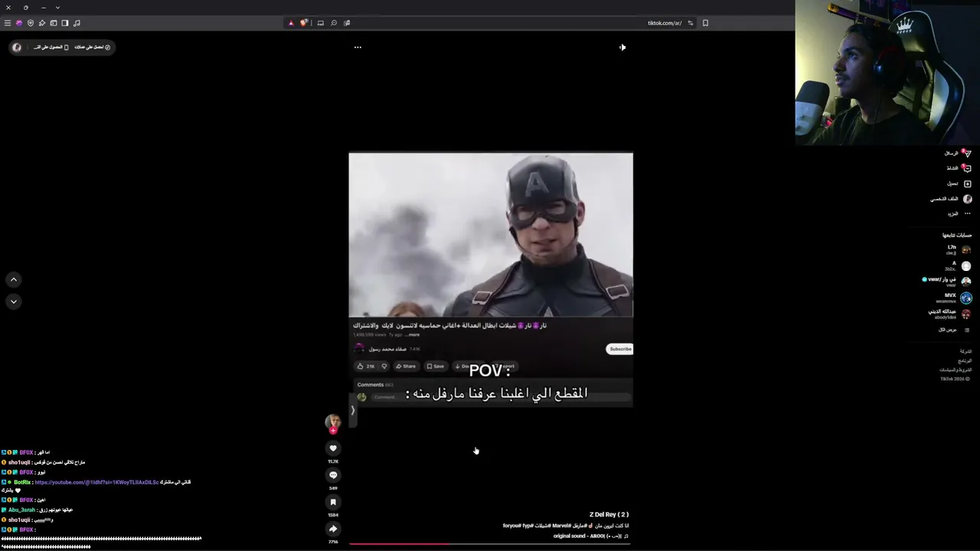Open the Brave Rewards triangle icon
The image size is (980, 551).
tap(291, 23)
